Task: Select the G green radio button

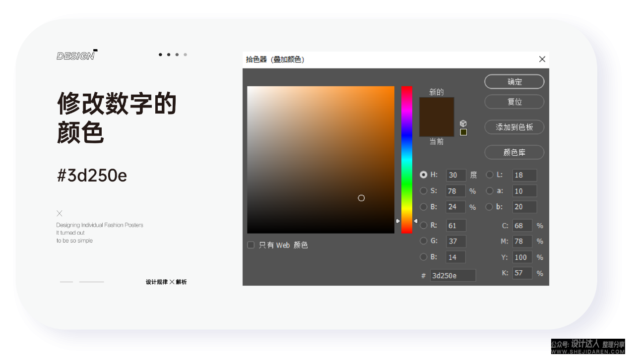Action: click(424, 241)
